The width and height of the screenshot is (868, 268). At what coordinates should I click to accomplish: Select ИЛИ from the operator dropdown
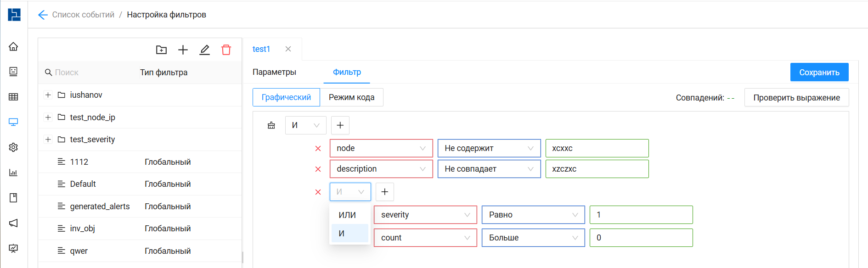coord(347,215)
